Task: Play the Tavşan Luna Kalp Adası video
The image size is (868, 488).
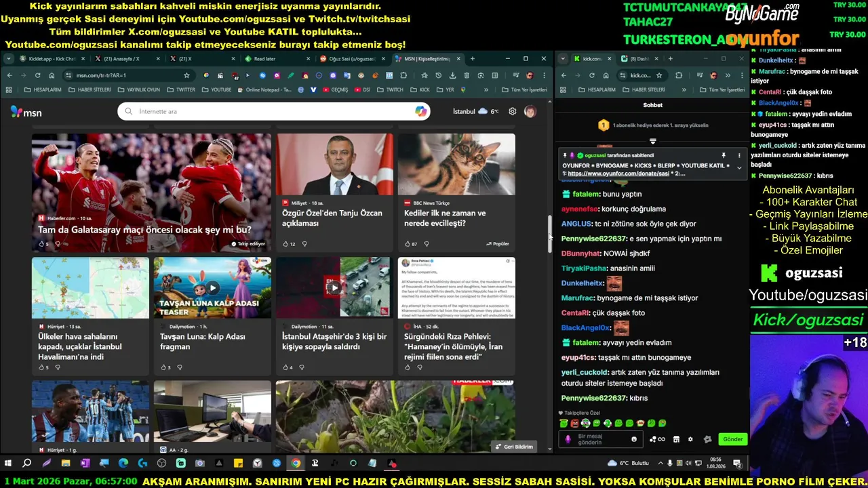Action: click(x=212, y=287)
